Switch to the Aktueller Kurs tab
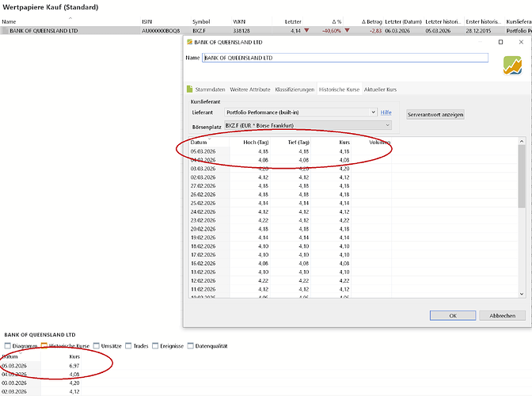Viewport: 532px width, 396px height. point(380,89)
